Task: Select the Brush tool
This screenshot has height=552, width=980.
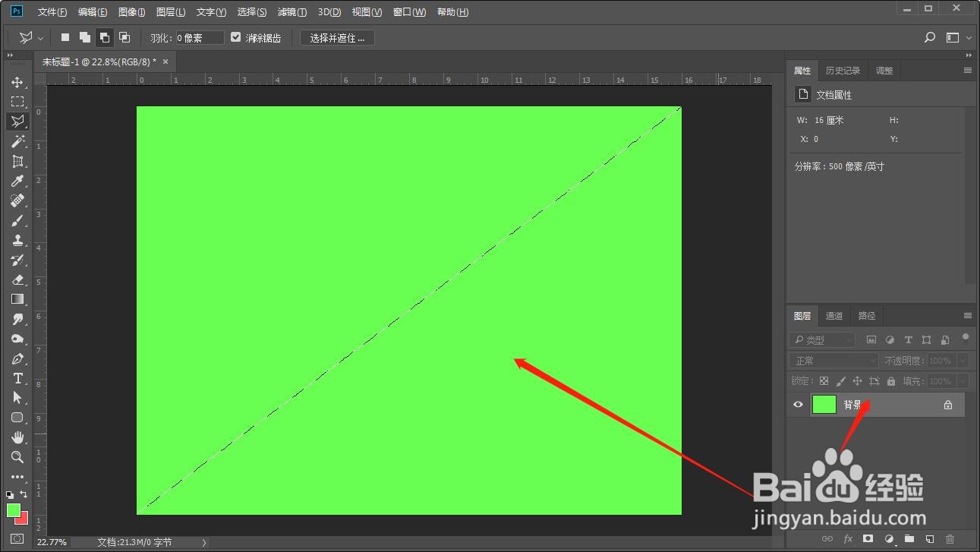Action: click(17, 220)
